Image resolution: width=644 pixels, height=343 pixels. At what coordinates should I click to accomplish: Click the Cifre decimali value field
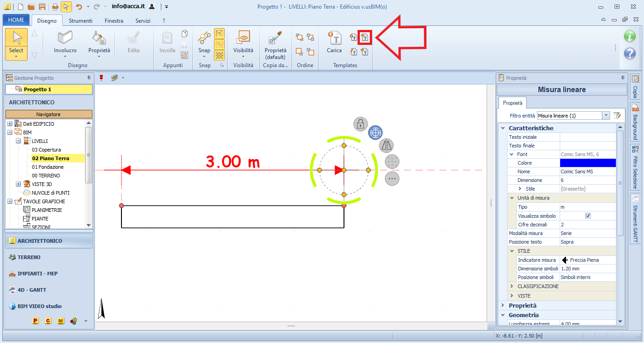coord(588,225)
